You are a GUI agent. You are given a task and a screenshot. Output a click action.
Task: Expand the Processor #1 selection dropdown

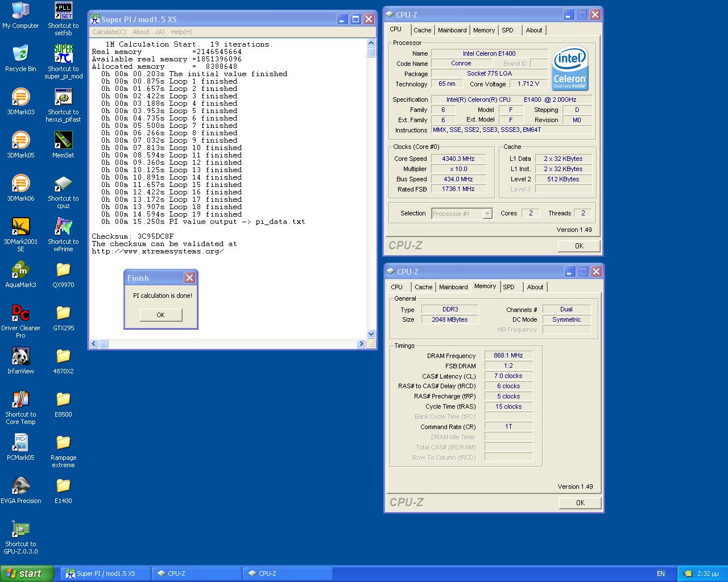click(x=487, y=214)
